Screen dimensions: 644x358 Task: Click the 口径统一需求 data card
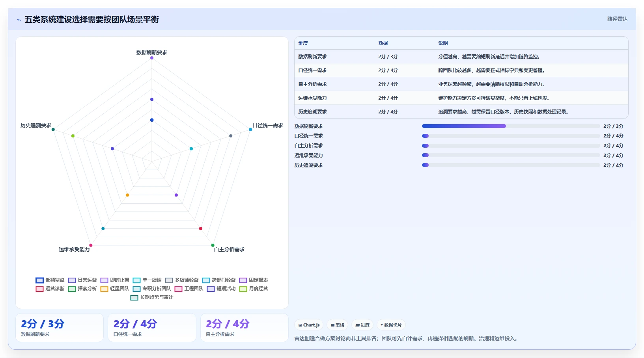coord(152,328)
